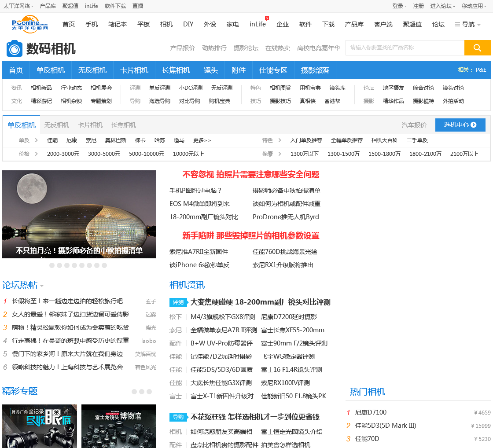The image size is (493, 448).
Task: Open 单反评测 in sub-navigation
Action: 160,88
